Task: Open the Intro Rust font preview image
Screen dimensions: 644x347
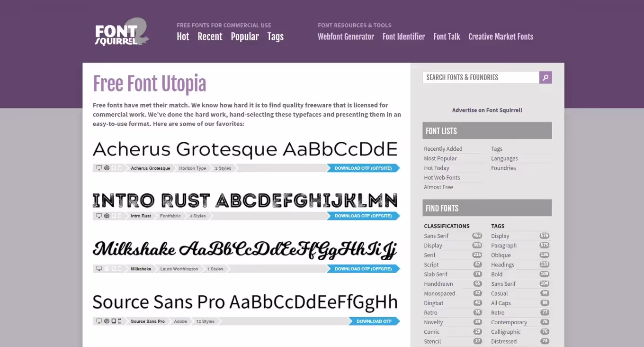Action: coord(245,201)
